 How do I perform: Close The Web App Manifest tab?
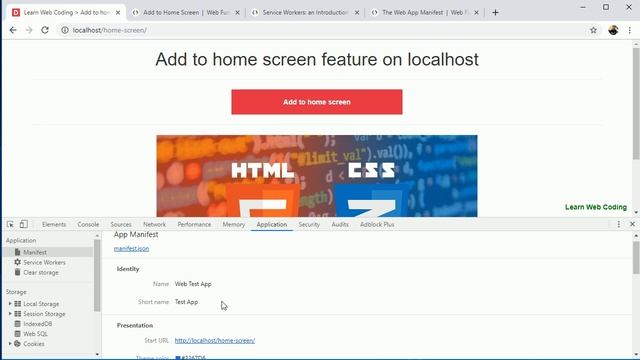(476, 13)
